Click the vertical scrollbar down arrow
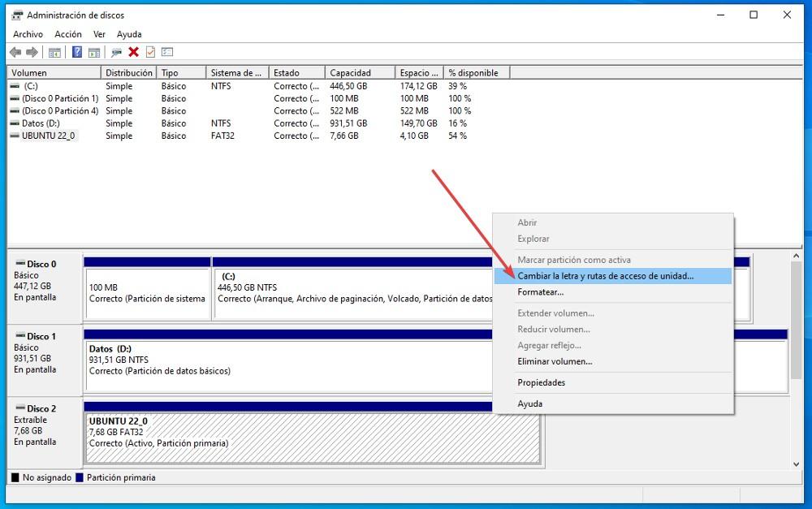Screen dimensions: 812x509 (797, 464)
